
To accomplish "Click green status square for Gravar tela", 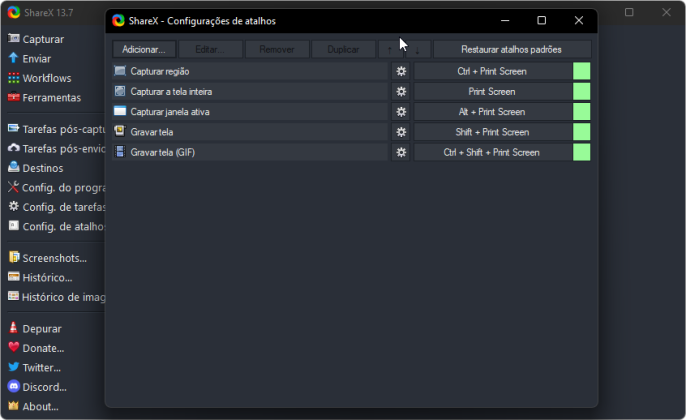I will pyautogui.click(x=582, y=132).
